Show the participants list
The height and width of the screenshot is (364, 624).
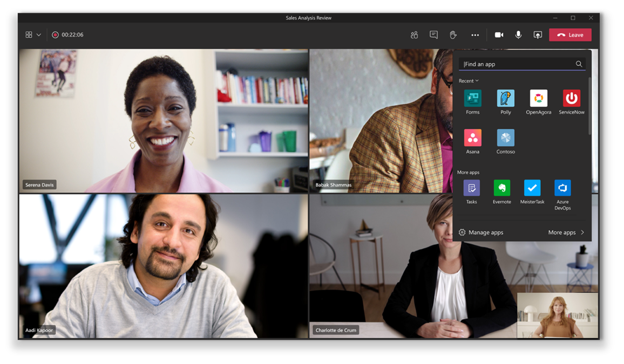pos(414,35)
